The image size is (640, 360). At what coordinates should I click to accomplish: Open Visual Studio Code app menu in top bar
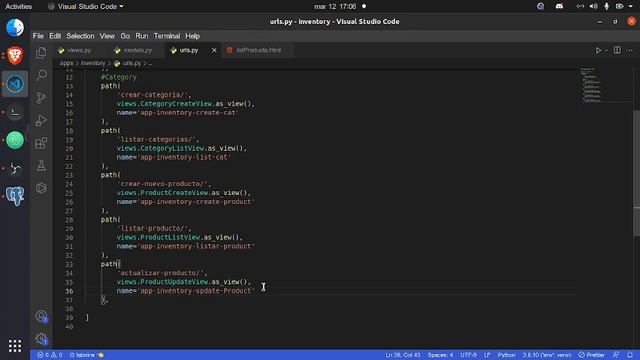click(x=86, y=7)
